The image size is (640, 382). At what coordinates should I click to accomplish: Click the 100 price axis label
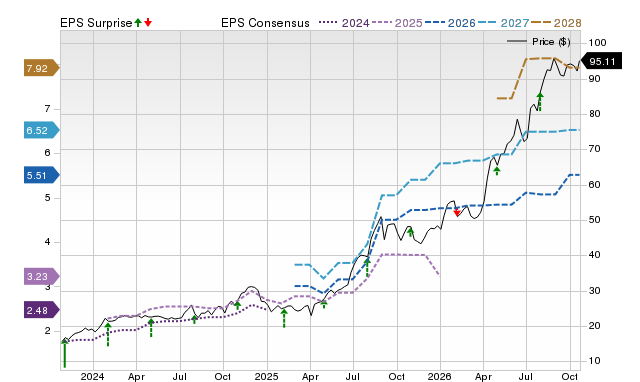pyautogui.click(x=597, y=43)
